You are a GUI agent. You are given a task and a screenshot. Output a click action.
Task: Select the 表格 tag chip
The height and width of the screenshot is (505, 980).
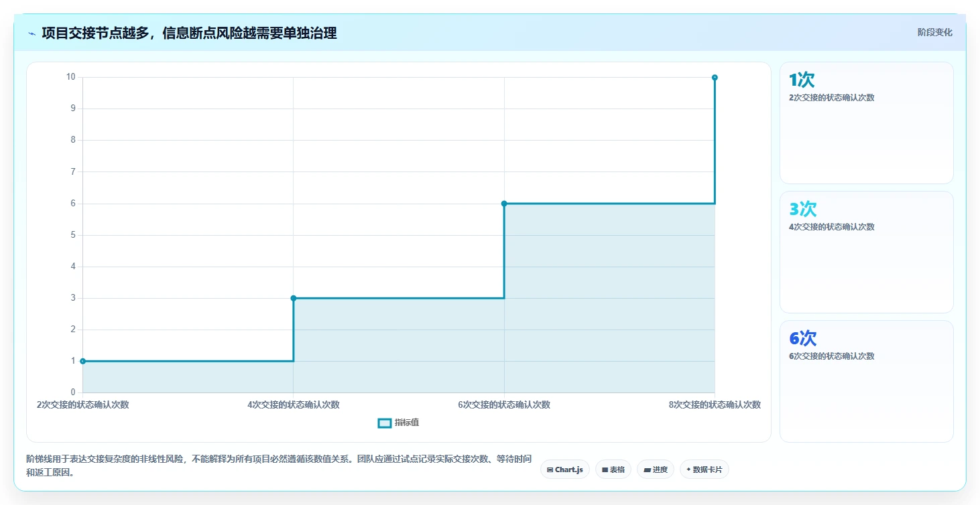613,470
